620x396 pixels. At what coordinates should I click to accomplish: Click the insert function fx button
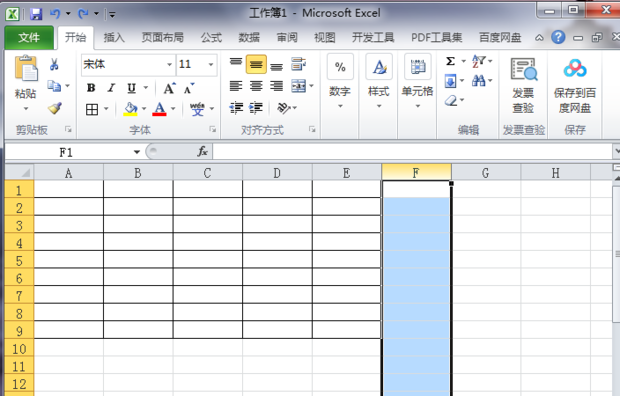click(202, 152)
